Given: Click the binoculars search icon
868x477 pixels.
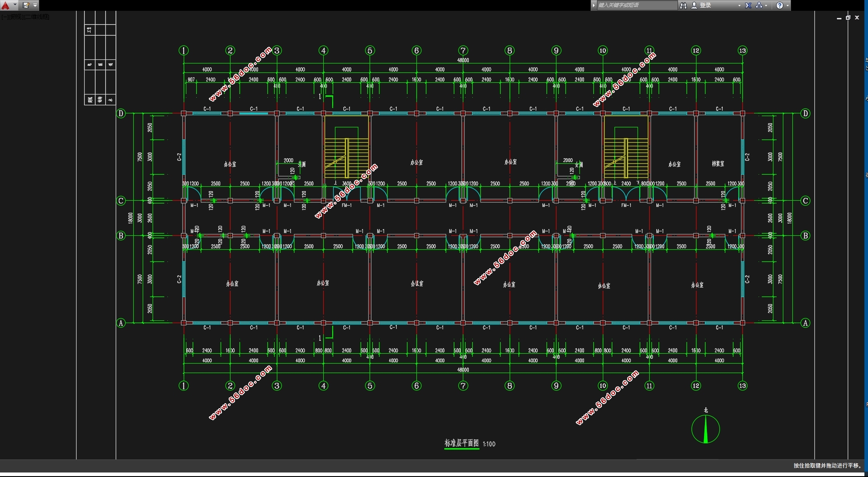Looking at the screenshot, I should (683, 5).
